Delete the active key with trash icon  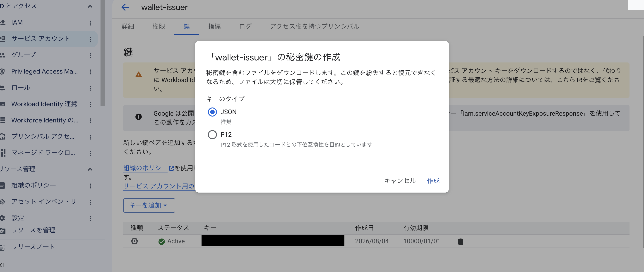461,241
